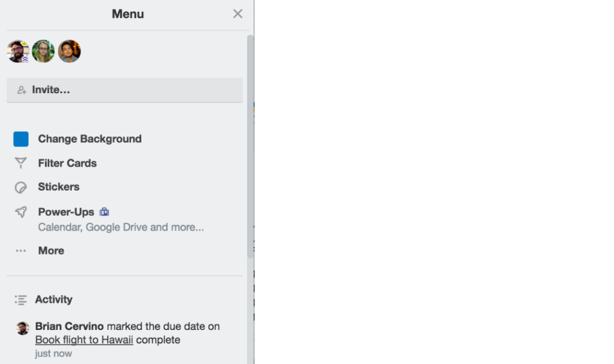Click the blue Change Background color square
This screenshot has height=364, width=614.
click(21, 139)
